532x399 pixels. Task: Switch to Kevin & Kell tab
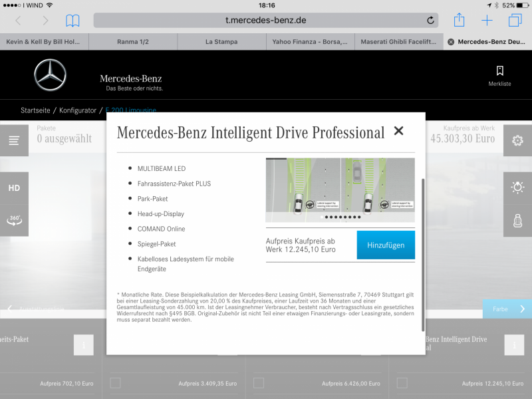(44, 42)
